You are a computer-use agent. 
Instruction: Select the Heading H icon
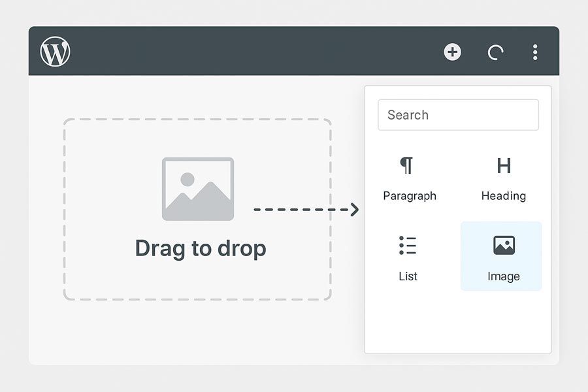pyautogui.click(x=503, y=166)
